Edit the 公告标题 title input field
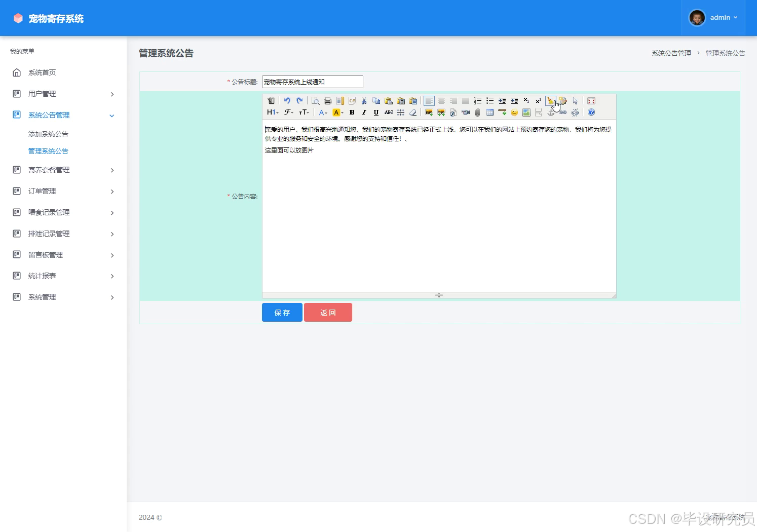The width and height of the screenshot is (757, 532). click(313, 82)
